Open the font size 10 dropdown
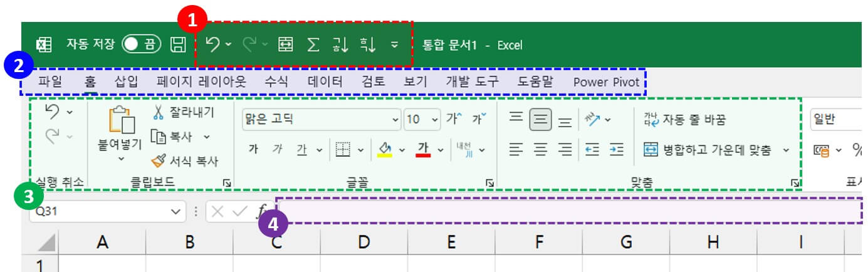868x272 pixels. coord(435,119)
